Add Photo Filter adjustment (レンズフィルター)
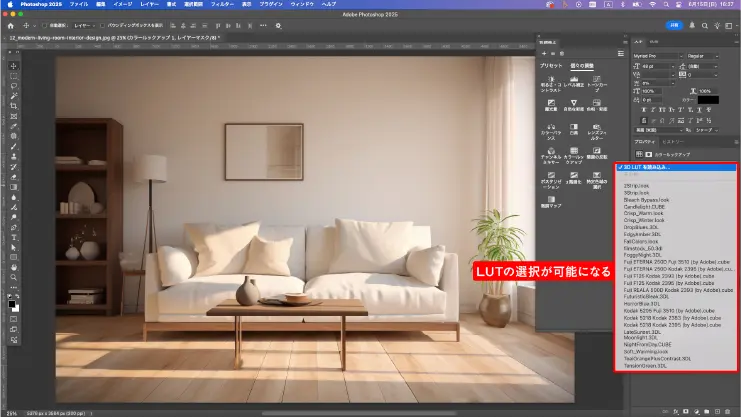 (x=597, y=132)
